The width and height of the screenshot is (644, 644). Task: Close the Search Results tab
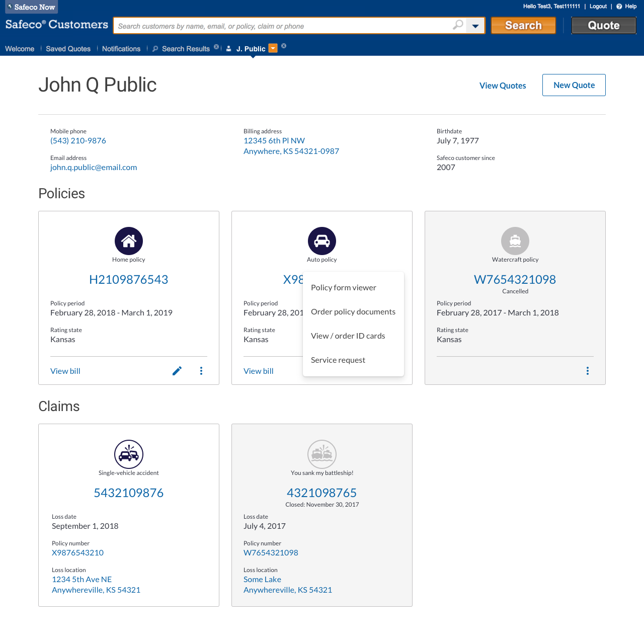click(216, 47)
